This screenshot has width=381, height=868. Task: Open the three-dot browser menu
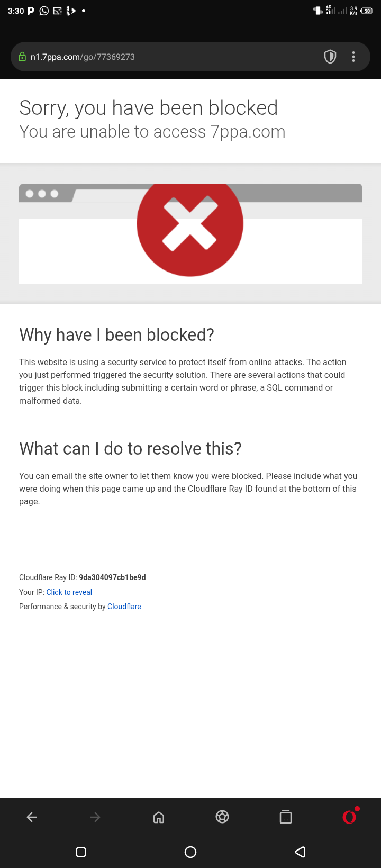point(353,57)
